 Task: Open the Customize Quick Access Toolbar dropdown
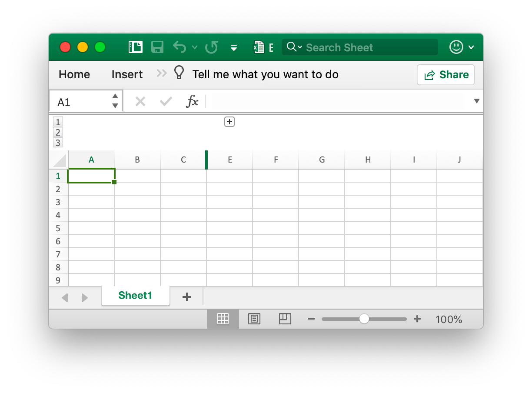coord(234,48)
